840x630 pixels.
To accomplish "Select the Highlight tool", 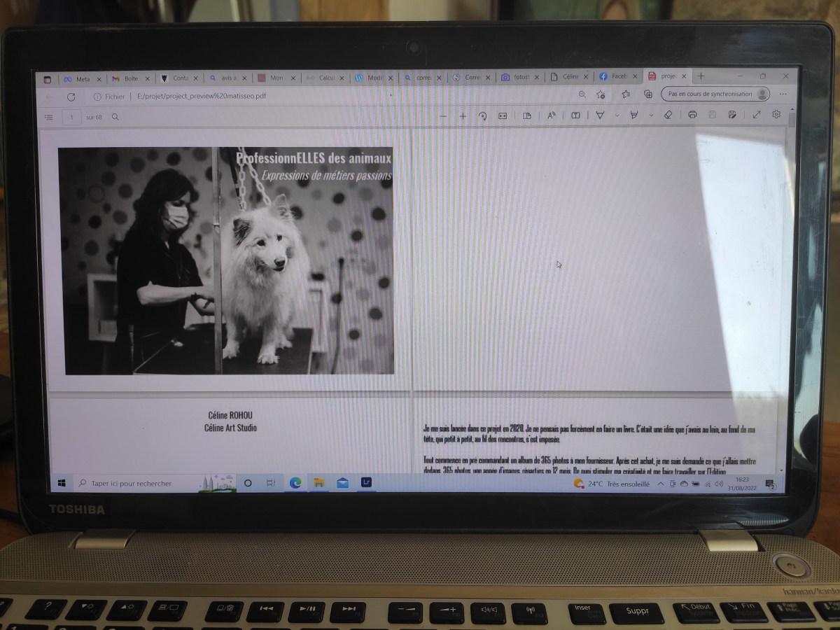I will click(x=634, y=116).
